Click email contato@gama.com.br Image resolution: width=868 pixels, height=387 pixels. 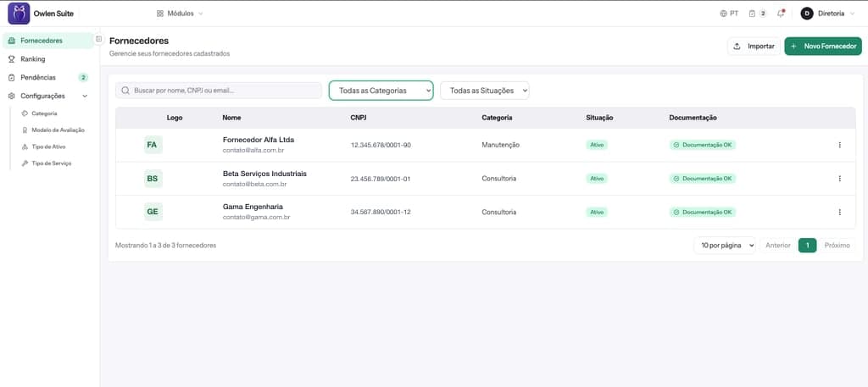[256, 218]
